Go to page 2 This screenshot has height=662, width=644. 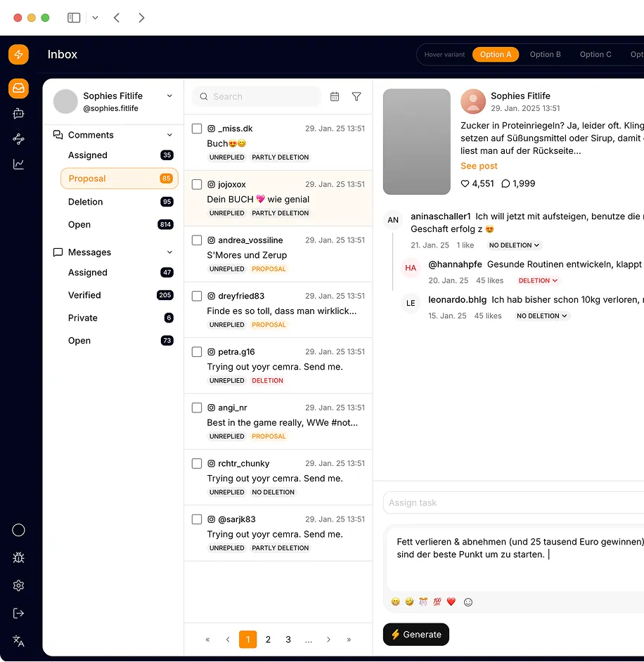tap(268, 640)
